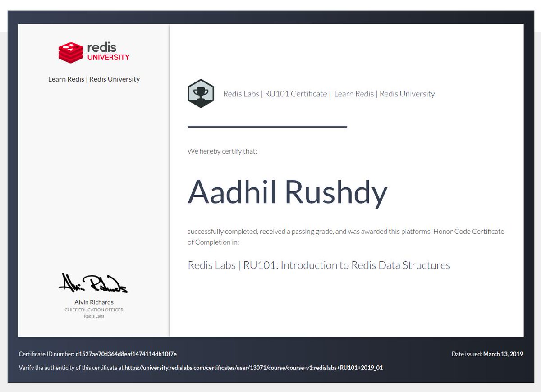Screen dimensions: 541x392
Task: Click the certificate ID number d1527ae70d364d8eaf1474114db10f7e
Action: 126,354
